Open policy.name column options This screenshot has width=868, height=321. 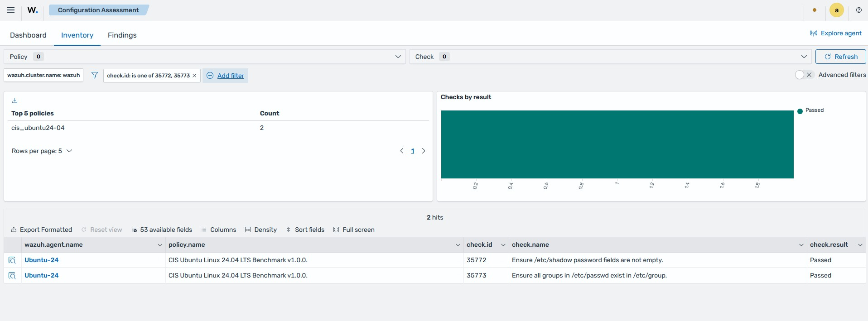[x=458, y=245]
